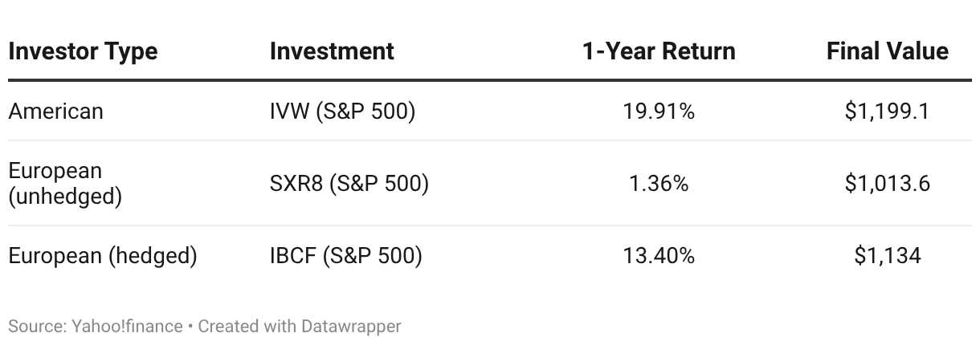The image size is (980, 345).
Task: Click the Investment column header
Action: [332, 51]
